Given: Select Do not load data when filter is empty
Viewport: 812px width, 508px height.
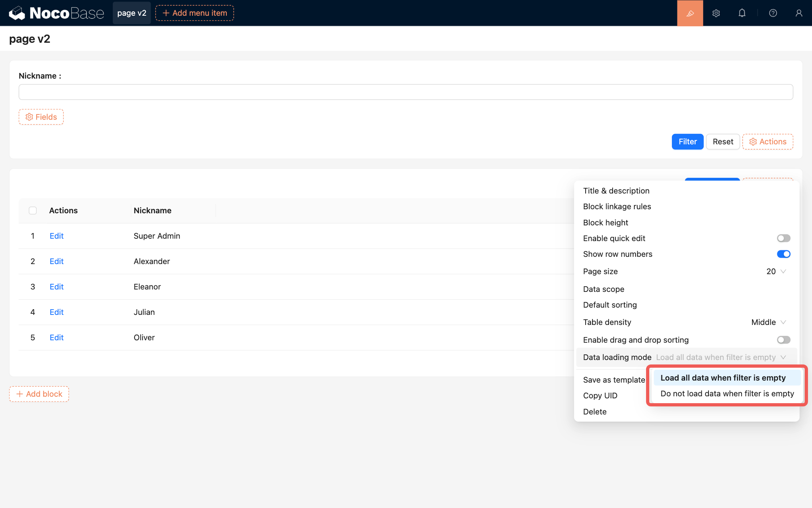Looking at the screenshot, I should coord(727,393).
